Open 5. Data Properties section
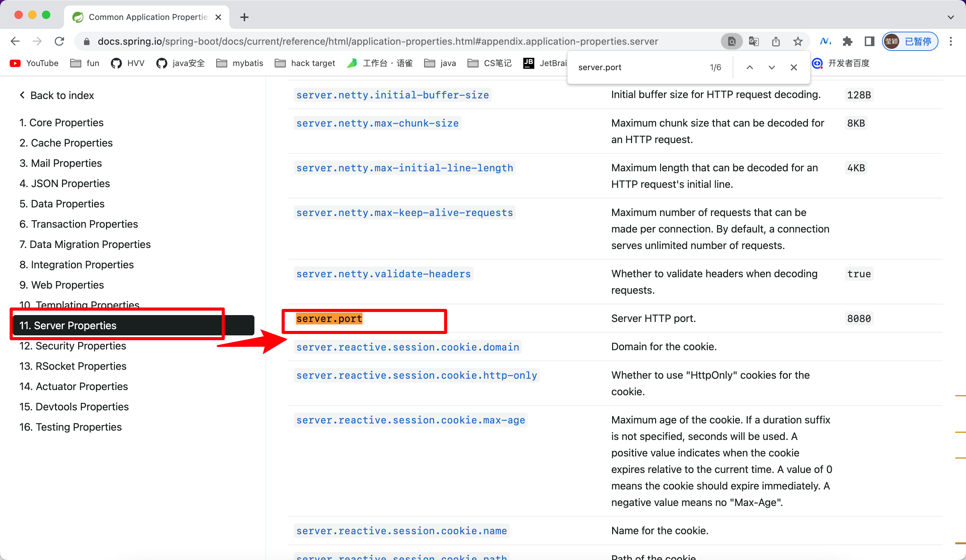This screenshot has width=966, height=560. pos(62,204)
